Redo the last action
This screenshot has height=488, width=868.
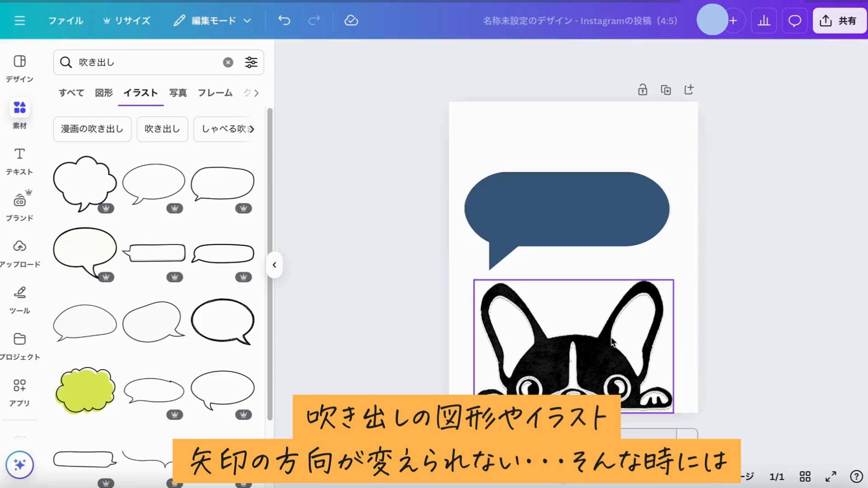click(314, 20)
